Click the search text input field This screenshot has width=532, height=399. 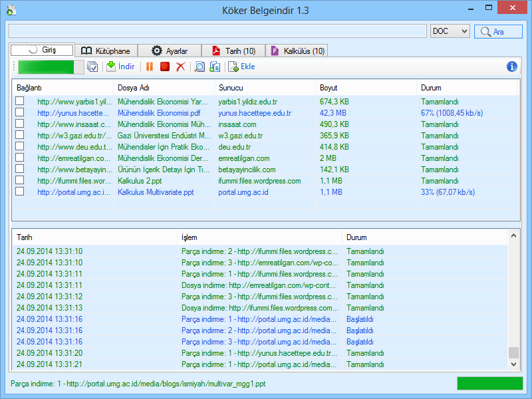217,31
